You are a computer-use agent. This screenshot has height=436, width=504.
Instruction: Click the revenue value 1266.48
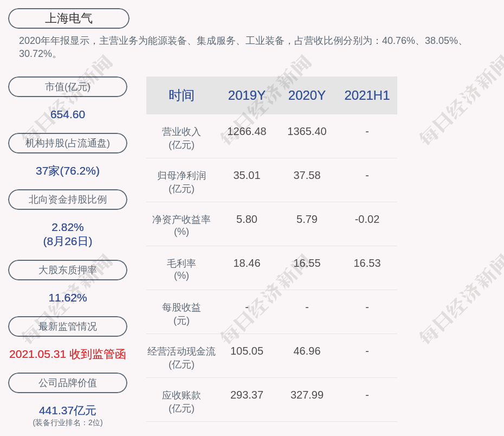247,132
